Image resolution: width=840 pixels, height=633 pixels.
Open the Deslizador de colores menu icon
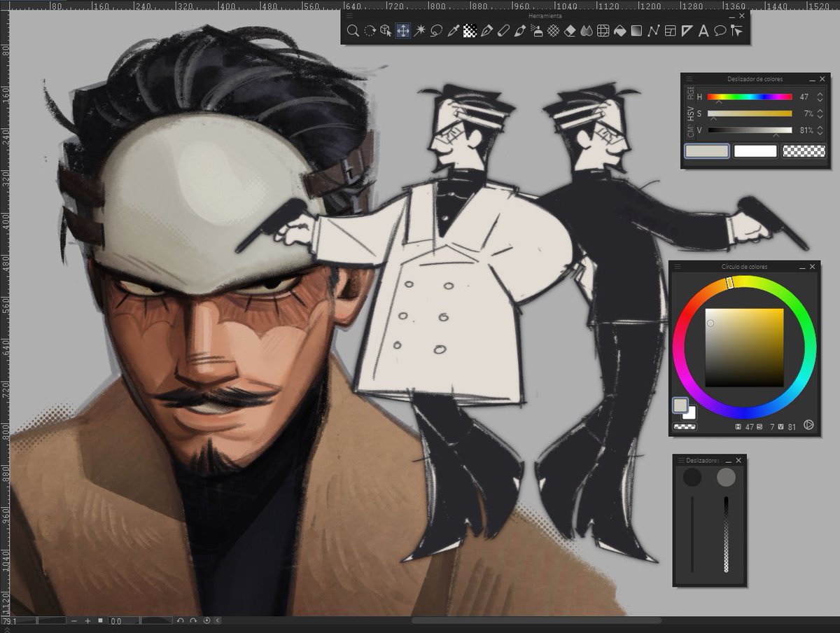689,79
